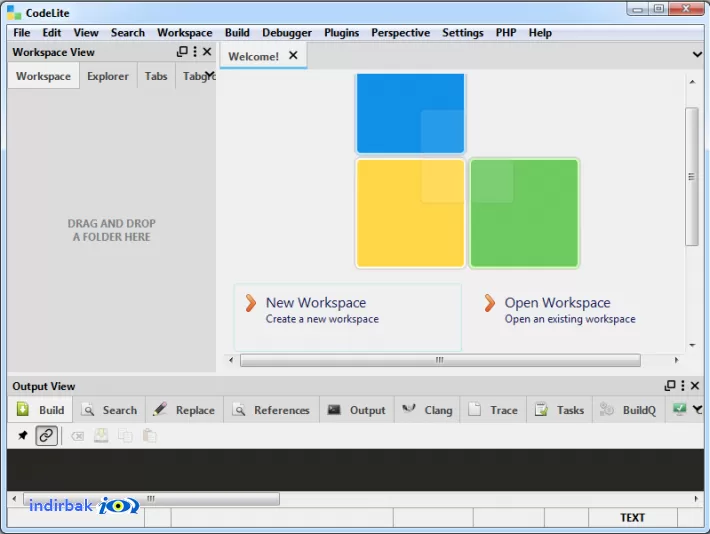The image size is (710, 534).
Task: Click right arrow of Welcome page scrollbar
Action: click(x=676, y=360)
